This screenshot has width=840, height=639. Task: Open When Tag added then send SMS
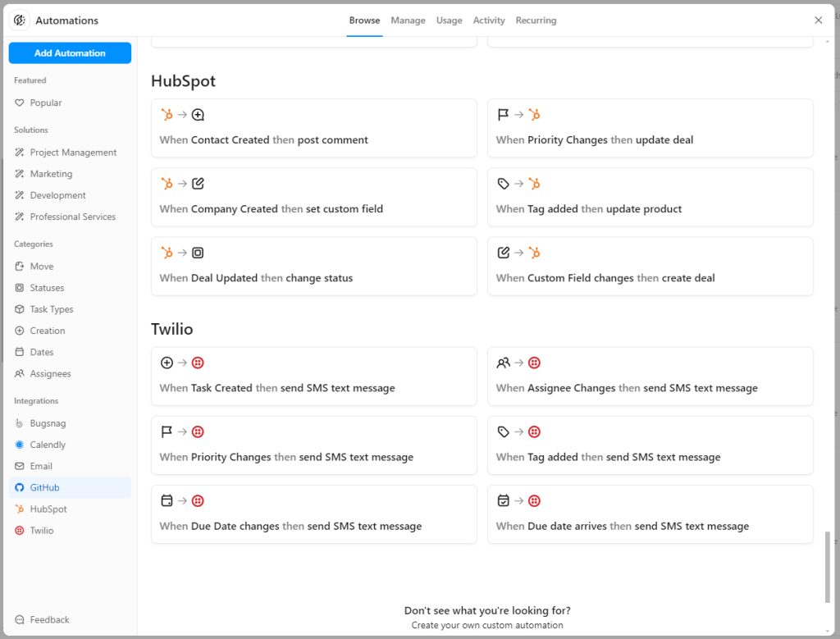651,445
